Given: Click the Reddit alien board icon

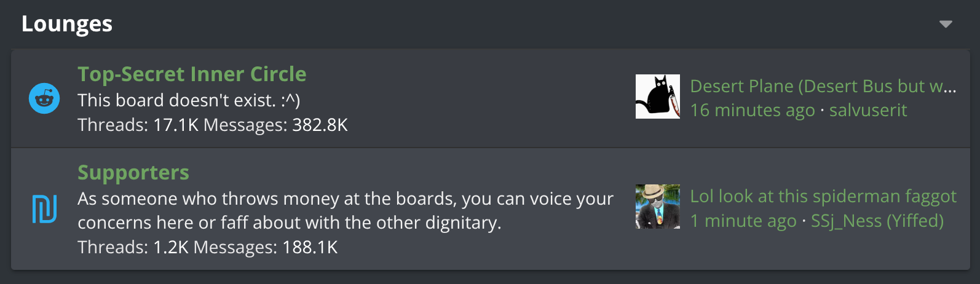Looking at the screenshot, I should [44, 98].
